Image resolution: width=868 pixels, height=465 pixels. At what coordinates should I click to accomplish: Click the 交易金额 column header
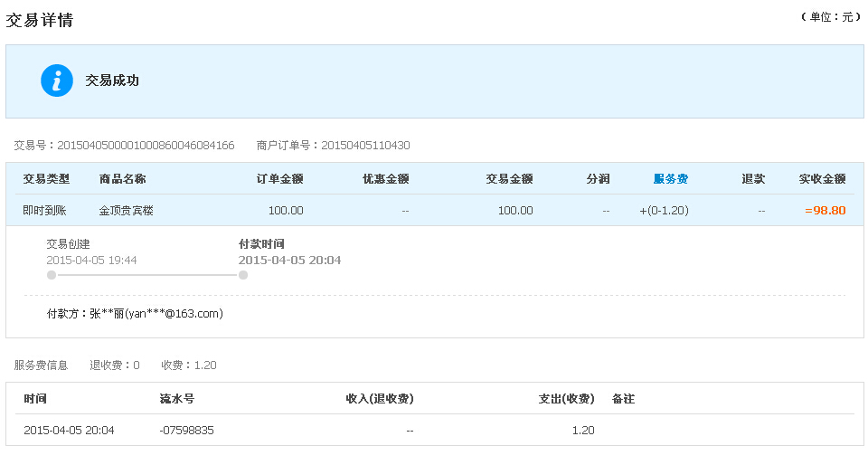[x=509, y=179]
